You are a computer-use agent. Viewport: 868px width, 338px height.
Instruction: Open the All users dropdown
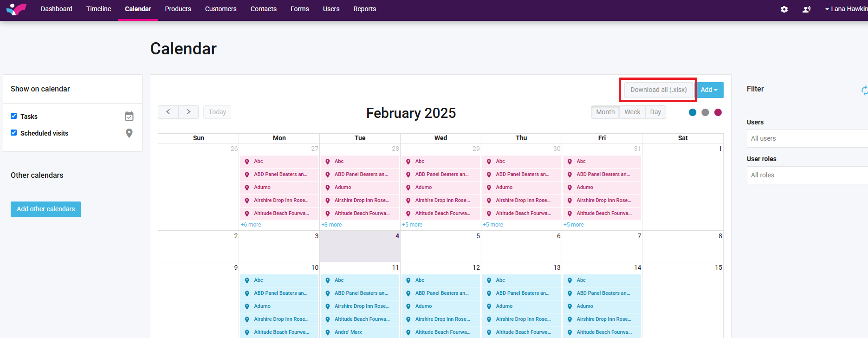click(808, 138)
